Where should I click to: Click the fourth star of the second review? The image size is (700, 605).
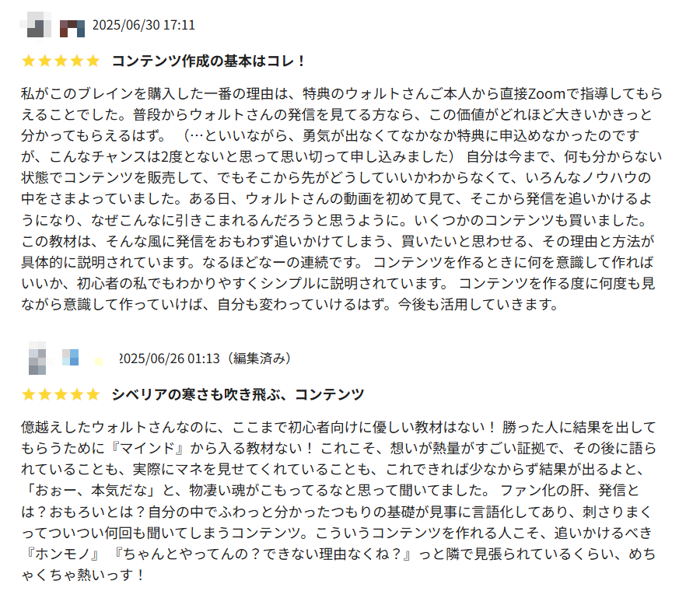click(77, 394)
